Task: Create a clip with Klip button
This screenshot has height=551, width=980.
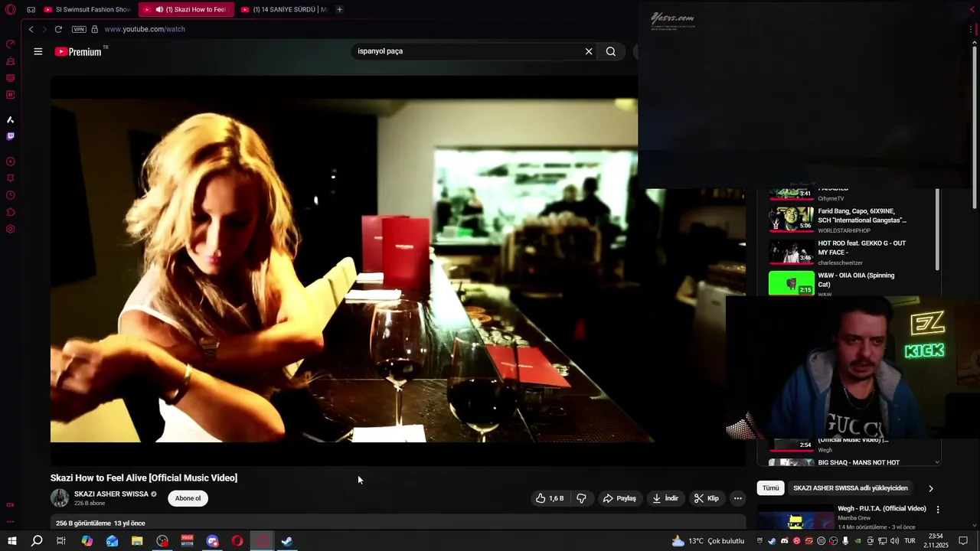Action: point(707,498)
